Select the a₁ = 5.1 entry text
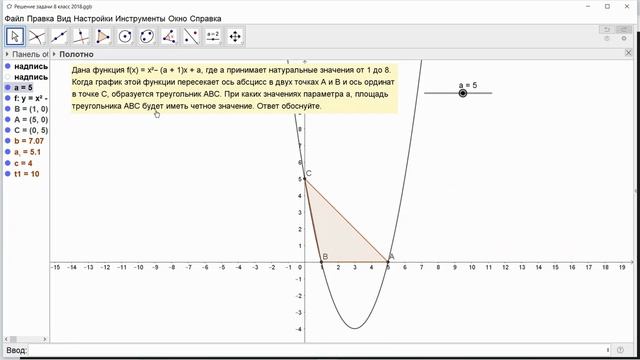The height and width of the screenshot is (360, 640). pyautogui.click(x=27, y=152)
